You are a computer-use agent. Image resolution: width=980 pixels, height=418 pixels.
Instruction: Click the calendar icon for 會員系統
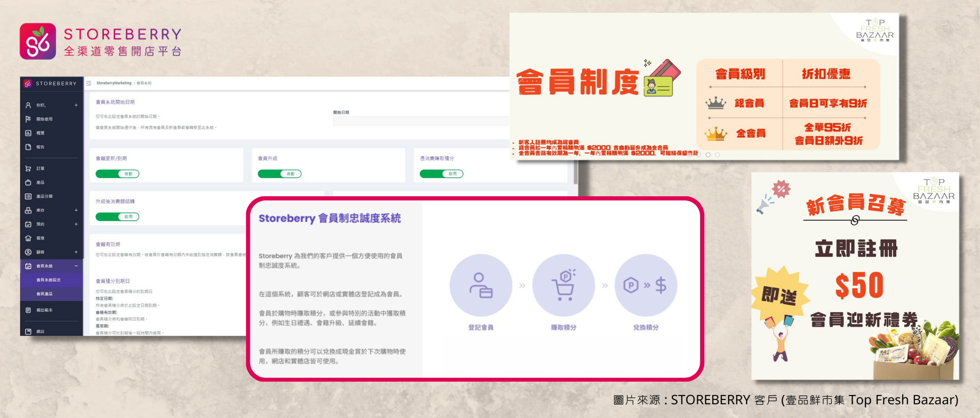[28, 266]
